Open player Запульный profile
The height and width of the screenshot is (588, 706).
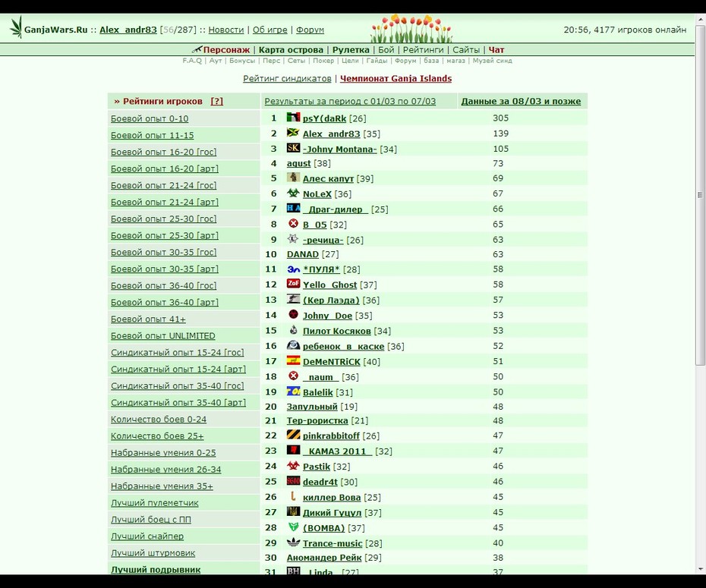click(312, 406)
